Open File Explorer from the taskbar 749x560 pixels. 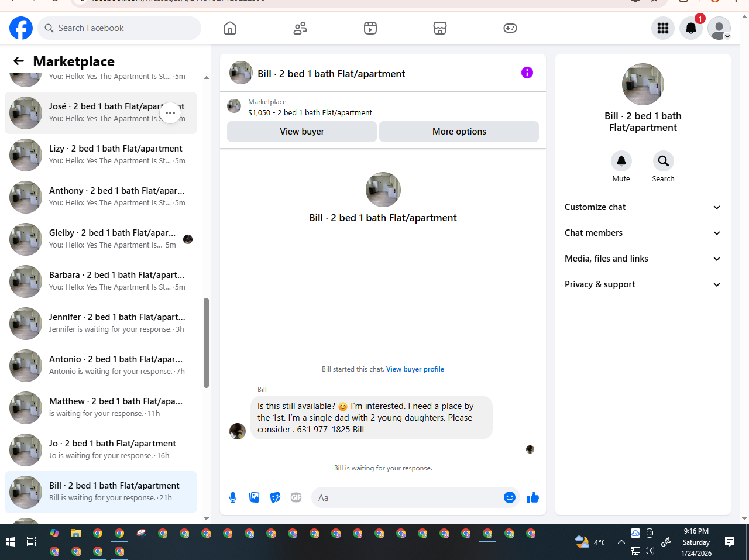(x=76, y=533)
